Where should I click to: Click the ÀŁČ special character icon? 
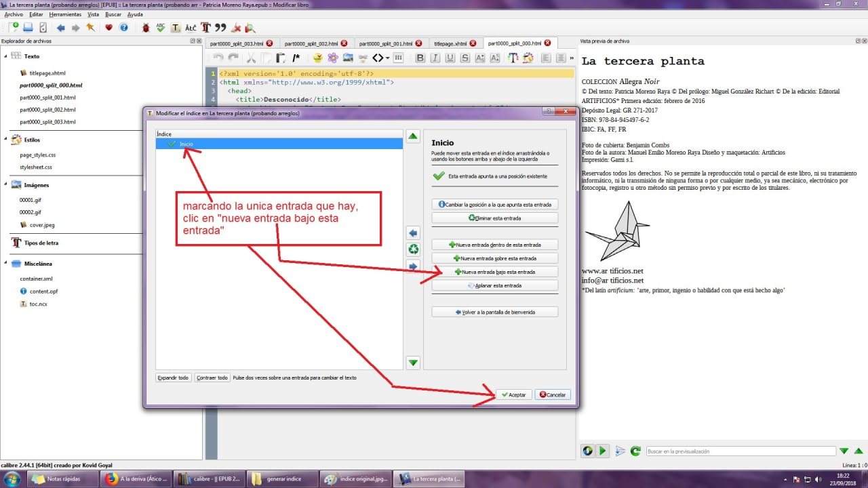click(191, 28)
